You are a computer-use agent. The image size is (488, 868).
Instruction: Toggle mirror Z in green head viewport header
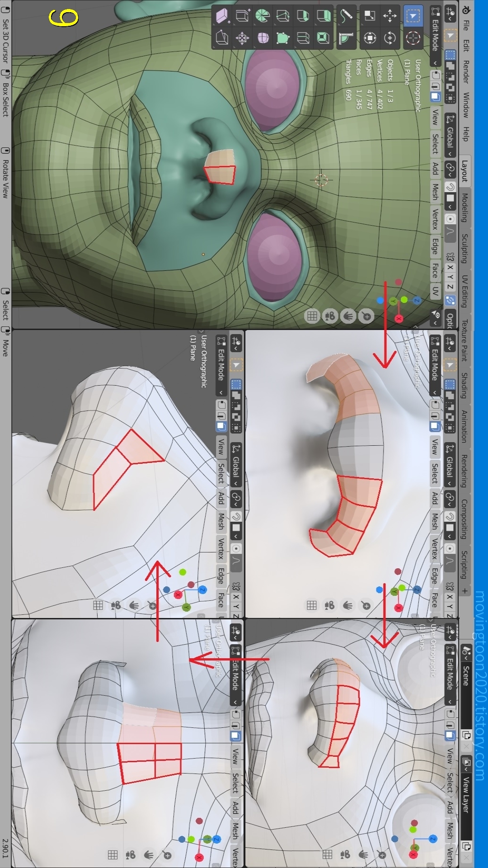coord(450,287)
